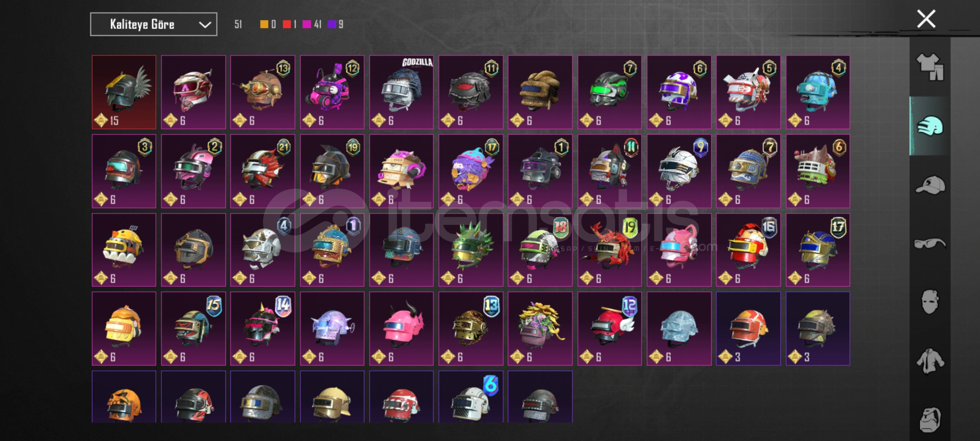
Task: Open the cap hats category icon
Action: [x=930, y=185]
